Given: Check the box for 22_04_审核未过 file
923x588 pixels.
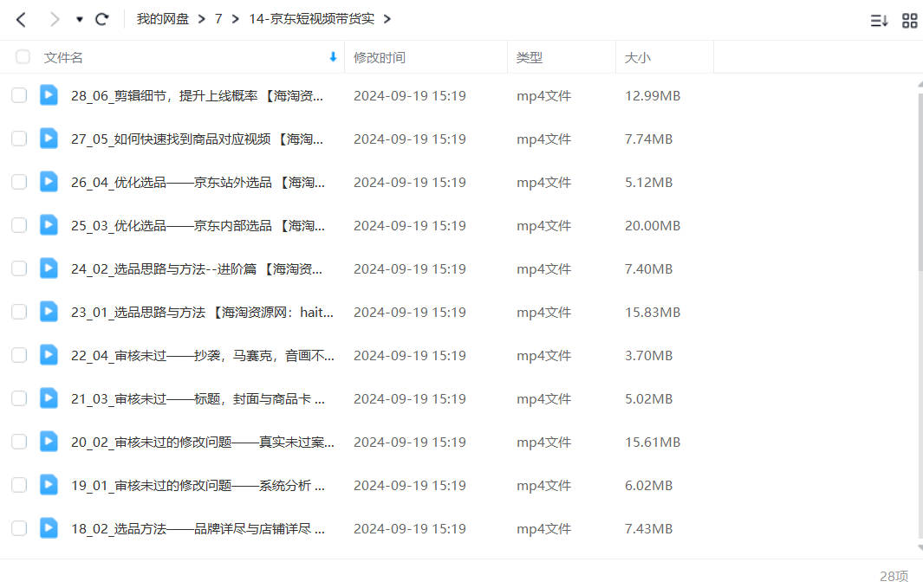Looking at the screenshot, I should click(x=19, y=355).
